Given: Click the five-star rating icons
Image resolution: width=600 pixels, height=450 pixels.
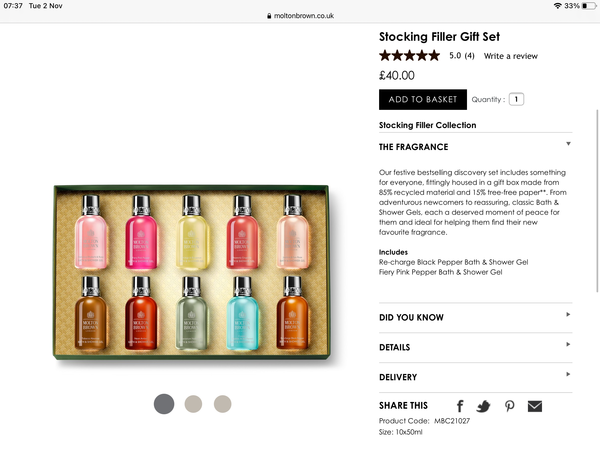Looking at the screenshot, I should (x=409, y=56).
